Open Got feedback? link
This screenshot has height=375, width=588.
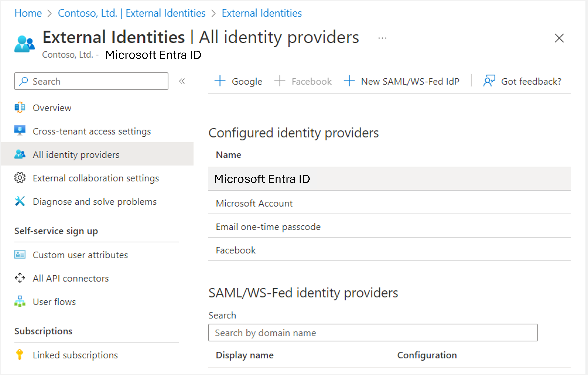pos(531,81)
